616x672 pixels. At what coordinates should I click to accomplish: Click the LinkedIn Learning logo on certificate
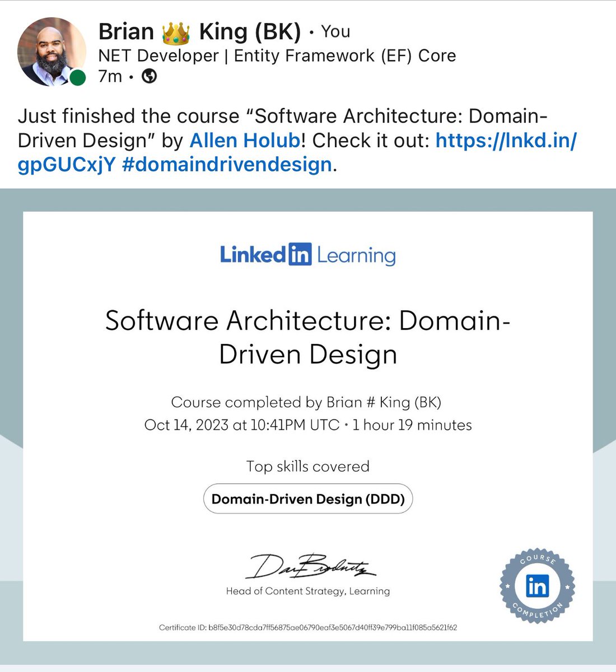(x=308, y=255)
